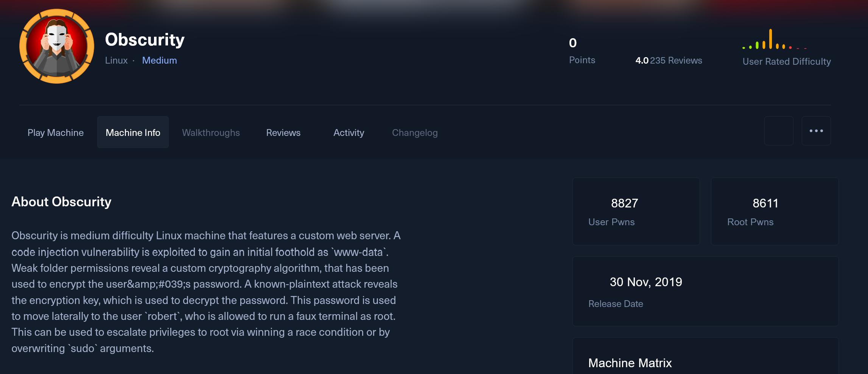Click the Machine Matrix panel heading
Screen dimensions: 868x374
pyautogui.click(x=630, y=363)
